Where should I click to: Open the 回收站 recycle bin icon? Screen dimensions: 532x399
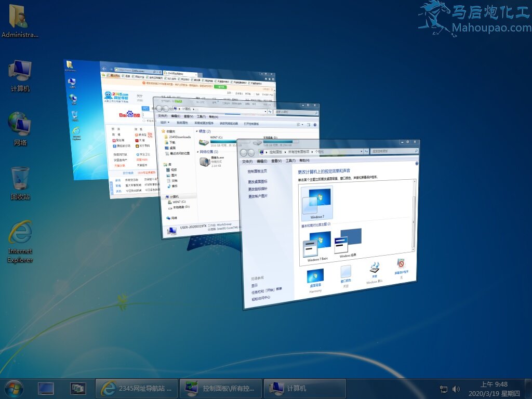pos(20,178)
